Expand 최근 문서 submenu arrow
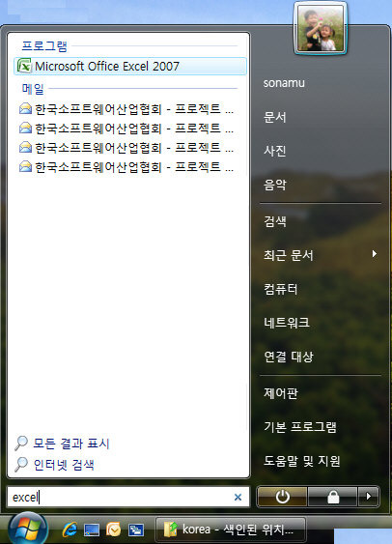The height and width of the screenshot is (544, 392). pos(375,254)
